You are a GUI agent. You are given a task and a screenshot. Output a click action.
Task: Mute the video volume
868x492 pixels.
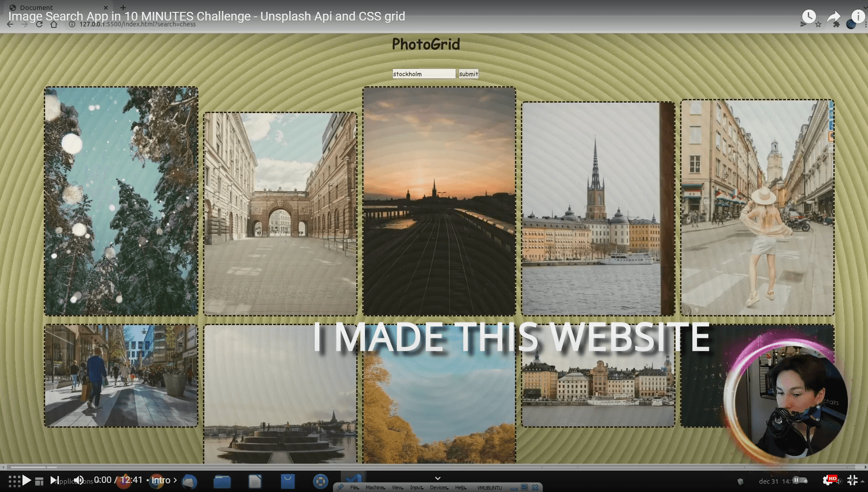click(79, 480)
